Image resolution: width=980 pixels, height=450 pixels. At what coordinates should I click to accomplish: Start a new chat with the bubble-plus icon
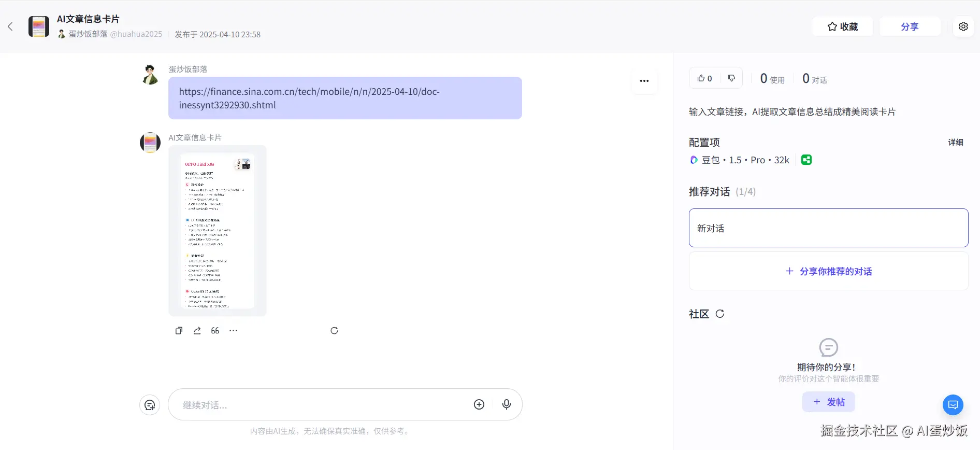click(x=150, y=405)
